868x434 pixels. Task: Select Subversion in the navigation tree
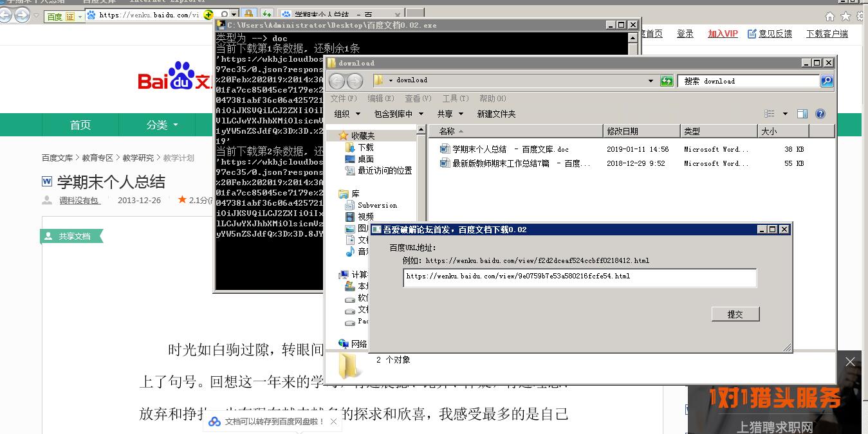coord(377,205)
